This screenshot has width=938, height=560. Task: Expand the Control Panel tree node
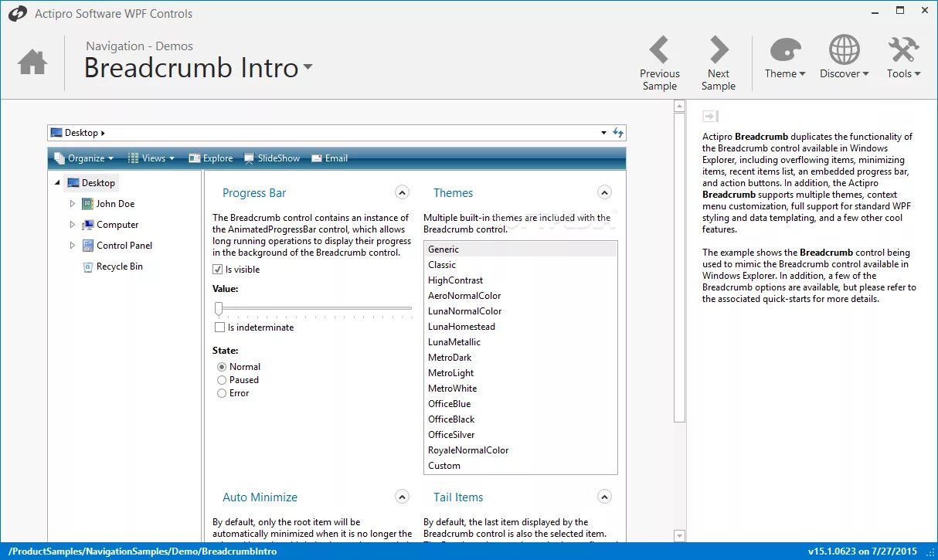tap(73, 246)
